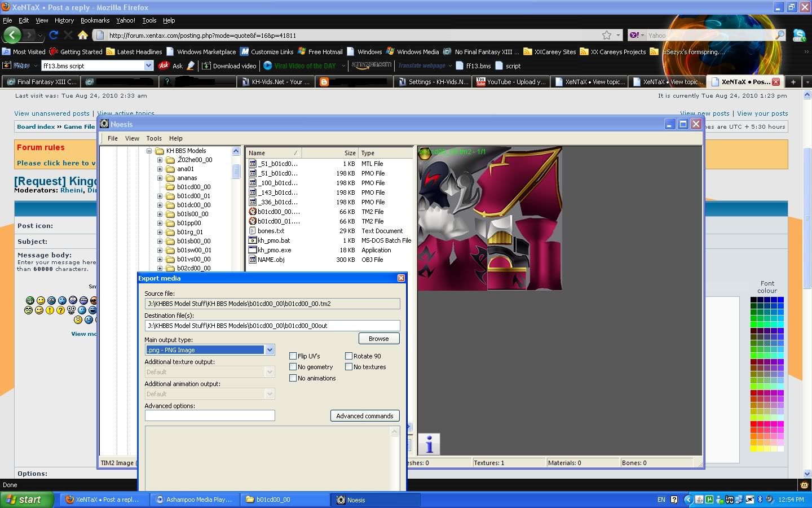Click the folder tree scroll-up arrow

pyautogui.click(x=236, y=151)
